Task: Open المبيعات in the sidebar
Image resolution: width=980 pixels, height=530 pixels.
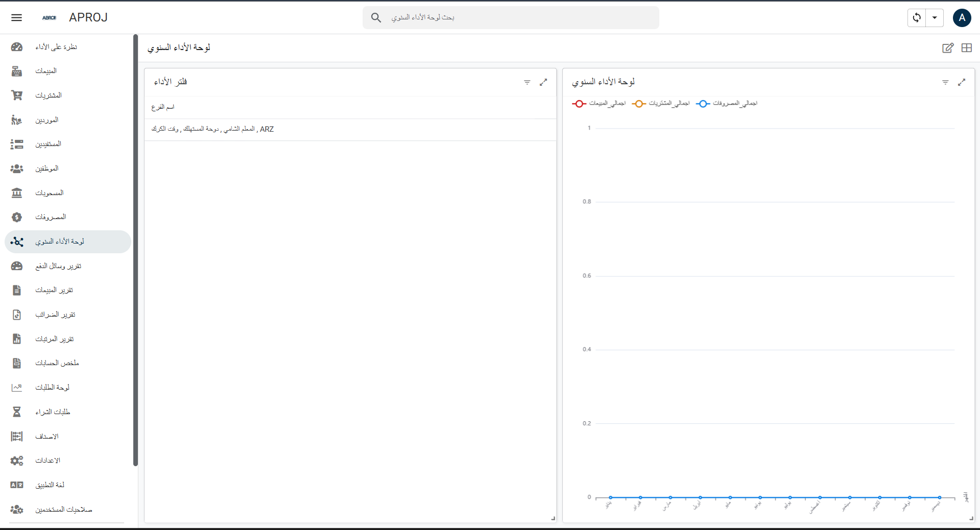Action: click(x=46, y=71)
